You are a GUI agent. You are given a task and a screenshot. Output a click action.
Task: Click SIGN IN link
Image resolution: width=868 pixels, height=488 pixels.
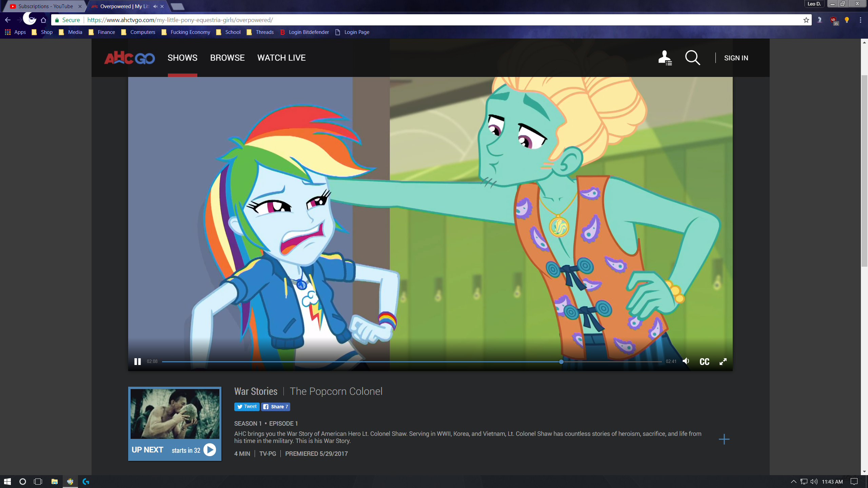click(x=736, y=58)
